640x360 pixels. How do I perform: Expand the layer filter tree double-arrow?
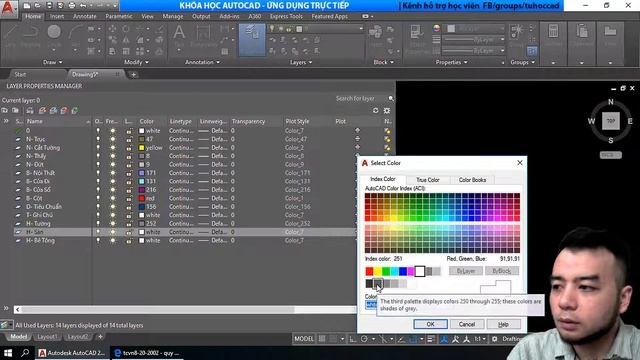6,121
